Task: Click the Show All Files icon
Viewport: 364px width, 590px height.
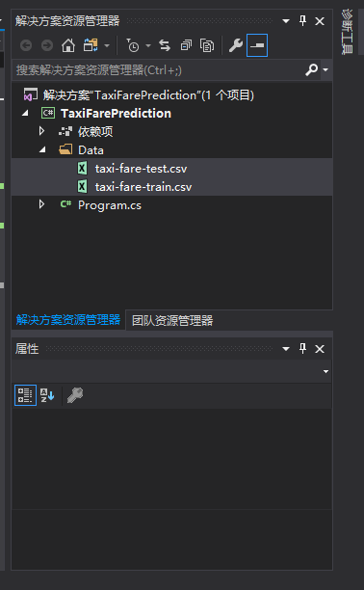Action: [x=207, y=45]
